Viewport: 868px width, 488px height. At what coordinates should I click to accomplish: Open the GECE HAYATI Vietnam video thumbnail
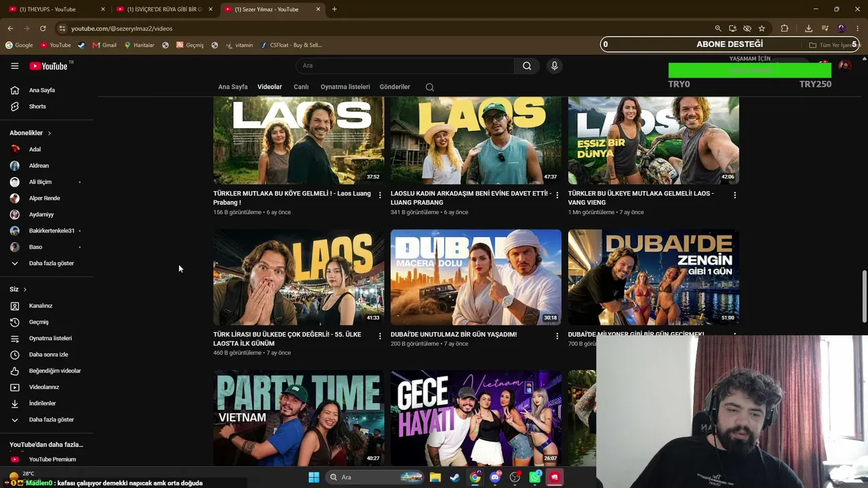tap(476, 418)
